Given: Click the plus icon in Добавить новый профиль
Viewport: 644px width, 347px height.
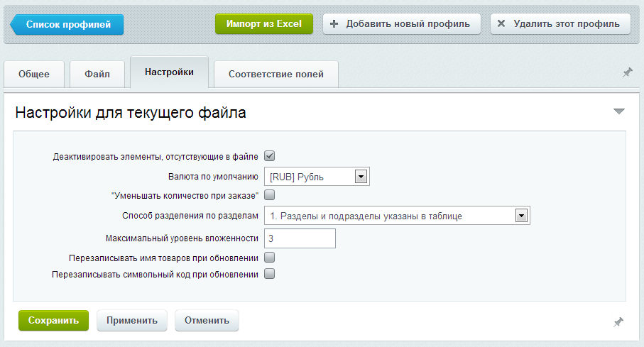Looking at the screenshot, I should pyautogui.click(x=334, y=23).
